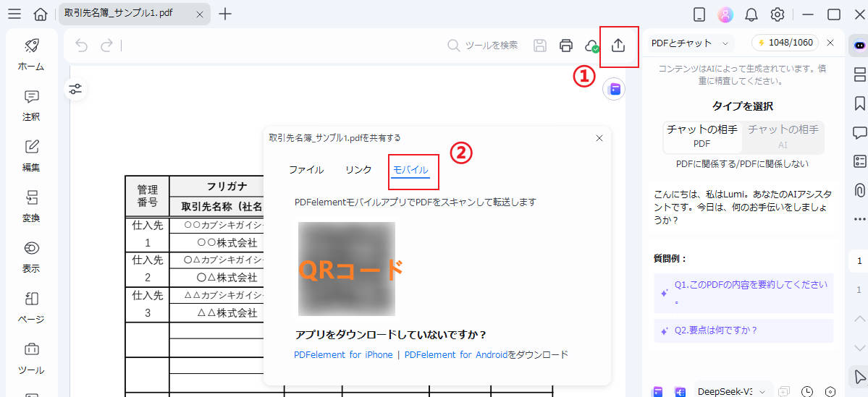Open the cloud sync icon

[x=591, y=46]
